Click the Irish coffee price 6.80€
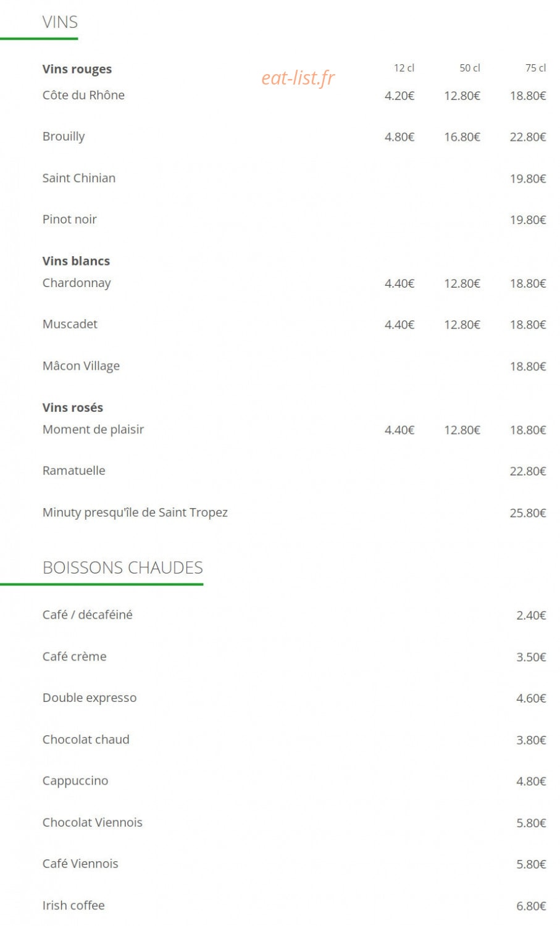The width and height of the screenshot is (560, 926). (531, 906)
